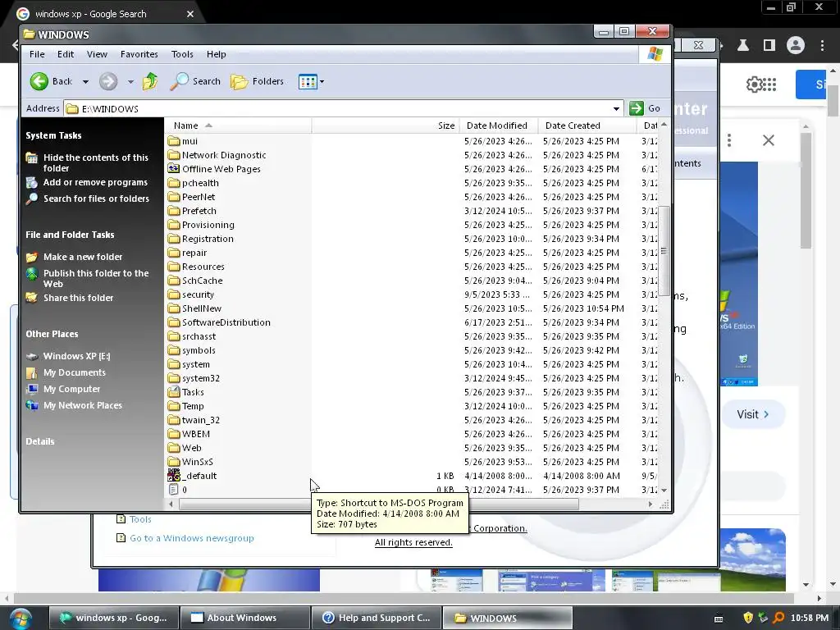The image size is (840, 630).
Task: Collapse the Other Places section header
Action: tap(52, 334)
